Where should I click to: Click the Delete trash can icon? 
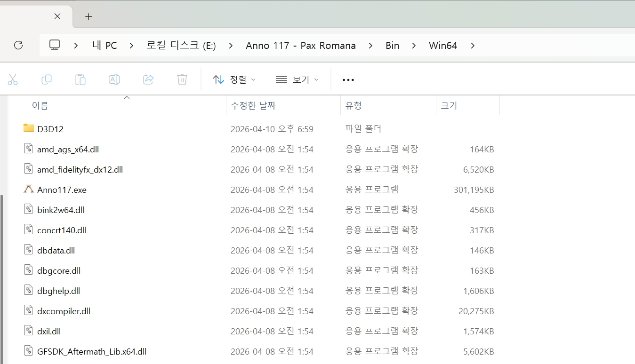(x=182, y=80)
